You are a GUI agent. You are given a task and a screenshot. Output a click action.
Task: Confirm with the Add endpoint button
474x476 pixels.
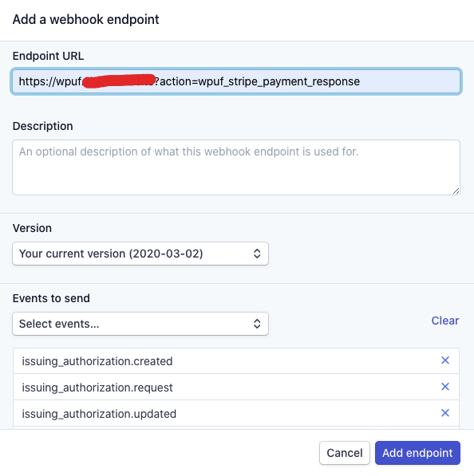[417, 453]
